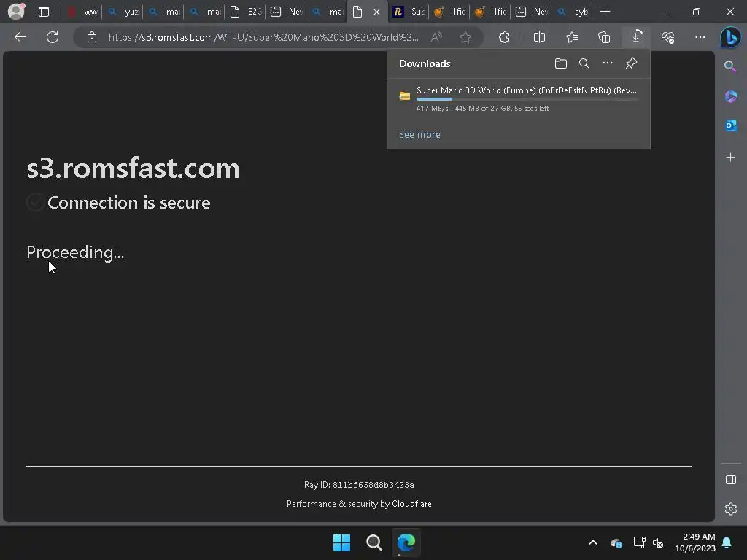747x560 pixels.
Task: Click the address bar URL field
Action: [x=263, y=37]
